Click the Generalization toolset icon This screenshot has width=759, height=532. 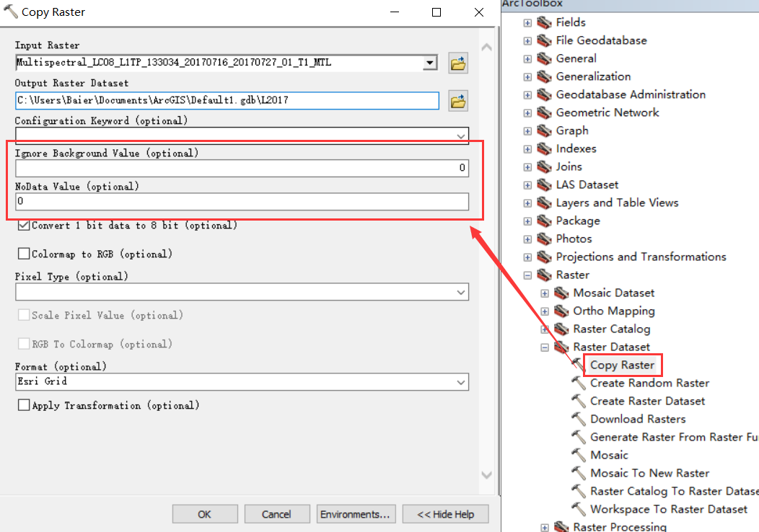[545, 76]
